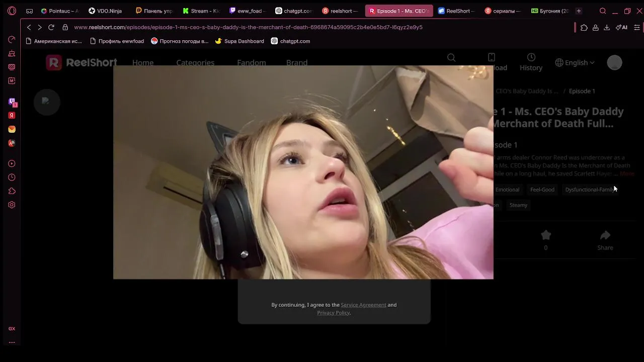Open the Service Agreement link
Viewport: 644px width, 362px height.
tap(363, 305)
